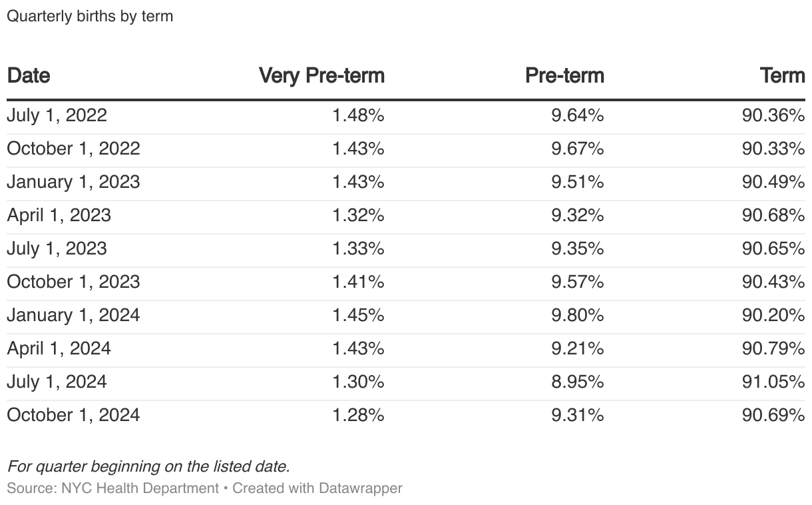Click the October 1, 2023 date cell
Screen dimensions: 812x505
point(73,282)
